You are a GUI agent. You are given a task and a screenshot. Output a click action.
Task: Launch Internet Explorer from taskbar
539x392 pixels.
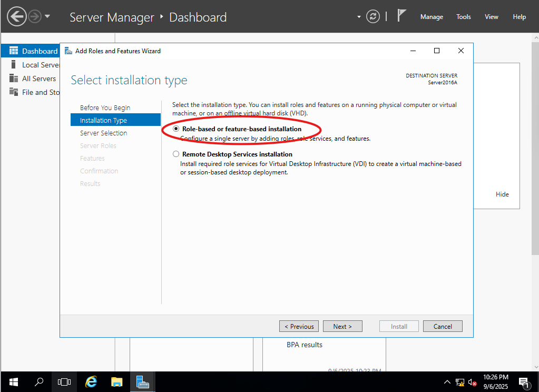point(91,381)
